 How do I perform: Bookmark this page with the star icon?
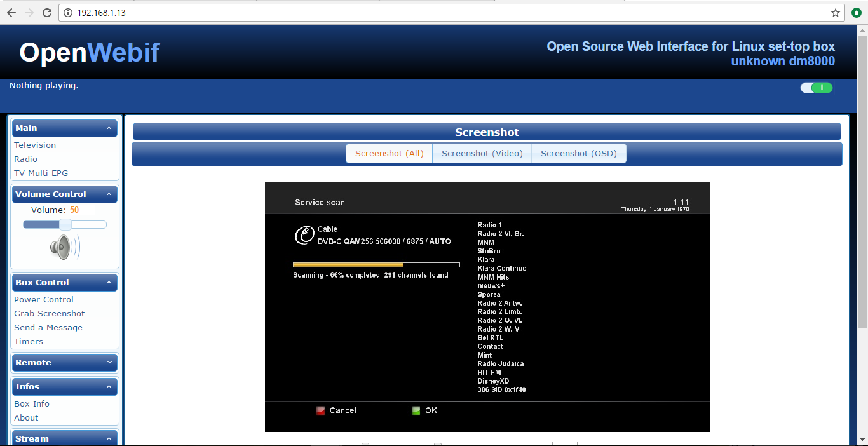836,13
